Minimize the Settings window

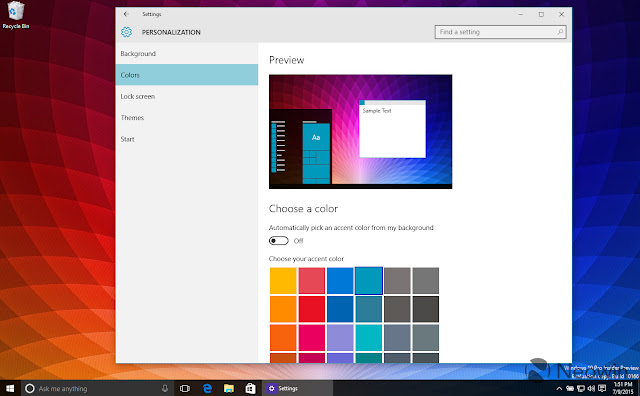(520, 14)
